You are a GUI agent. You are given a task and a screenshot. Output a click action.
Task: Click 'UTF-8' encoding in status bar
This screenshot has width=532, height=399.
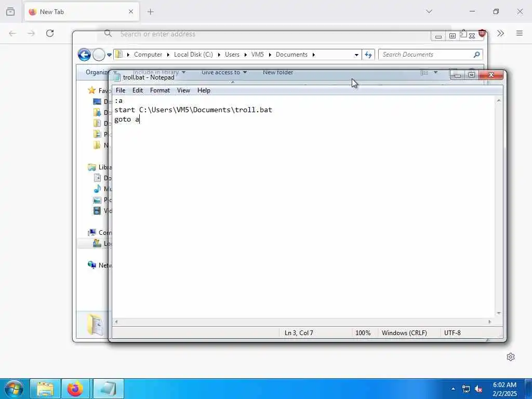pyautogui.click(x=453, y=333)
